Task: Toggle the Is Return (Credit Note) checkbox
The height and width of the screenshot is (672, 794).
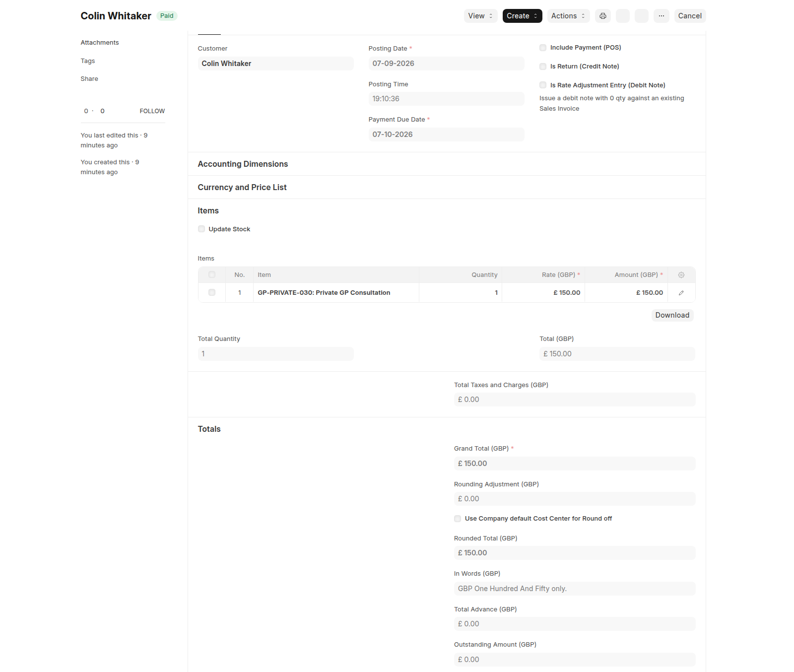Action: 543,67
